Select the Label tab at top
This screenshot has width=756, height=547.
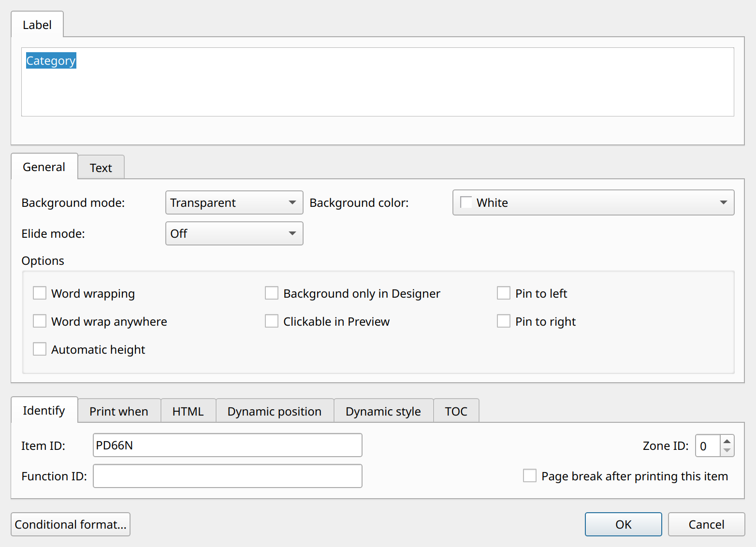37,25
